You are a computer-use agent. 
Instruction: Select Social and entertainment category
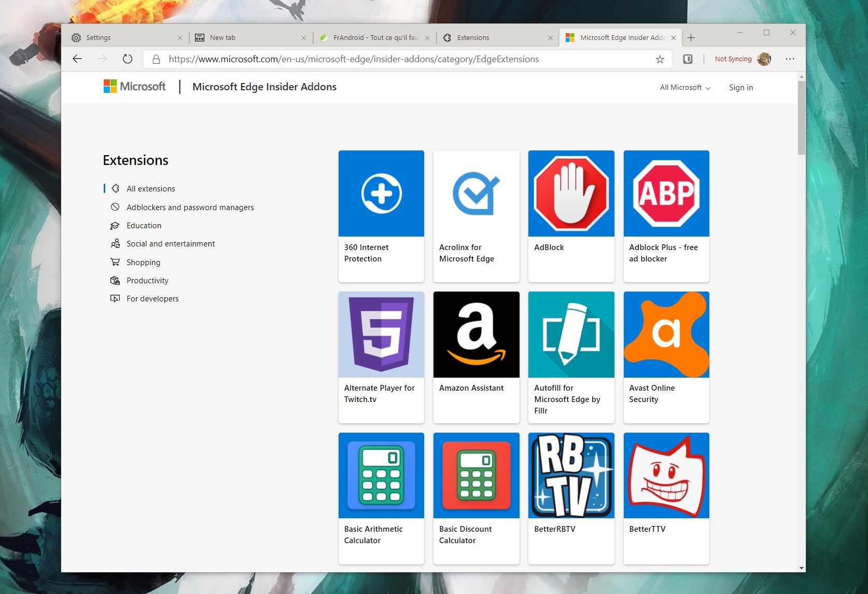tap(171, 244)
